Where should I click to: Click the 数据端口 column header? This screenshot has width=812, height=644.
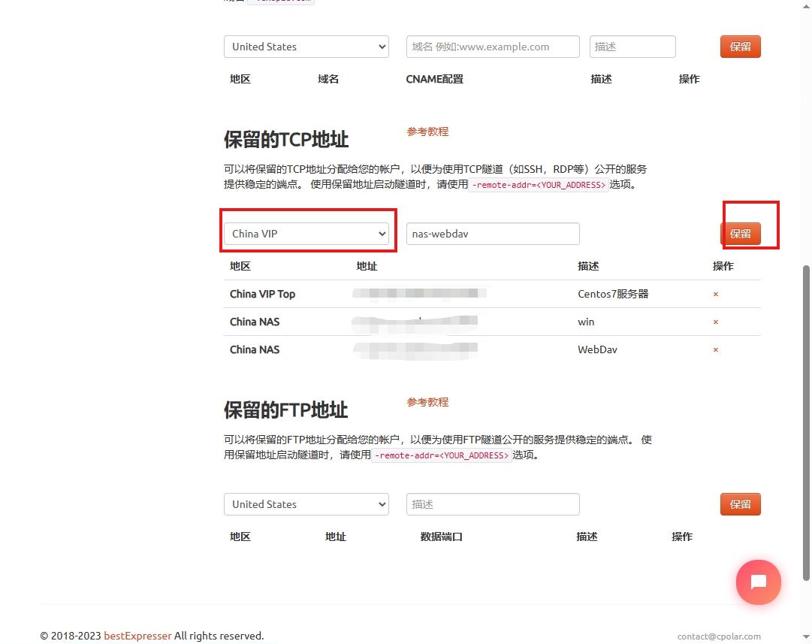441,537
